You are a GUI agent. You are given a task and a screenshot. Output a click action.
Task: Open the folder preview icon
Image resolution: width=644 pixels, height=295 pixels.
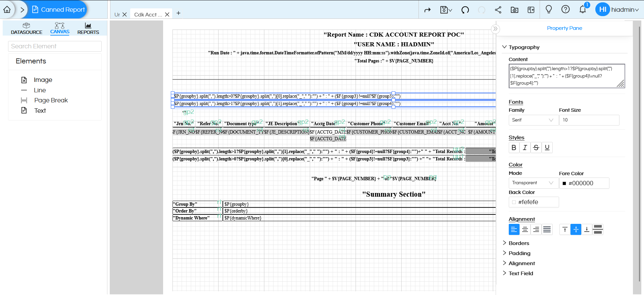tap(514, 10)
